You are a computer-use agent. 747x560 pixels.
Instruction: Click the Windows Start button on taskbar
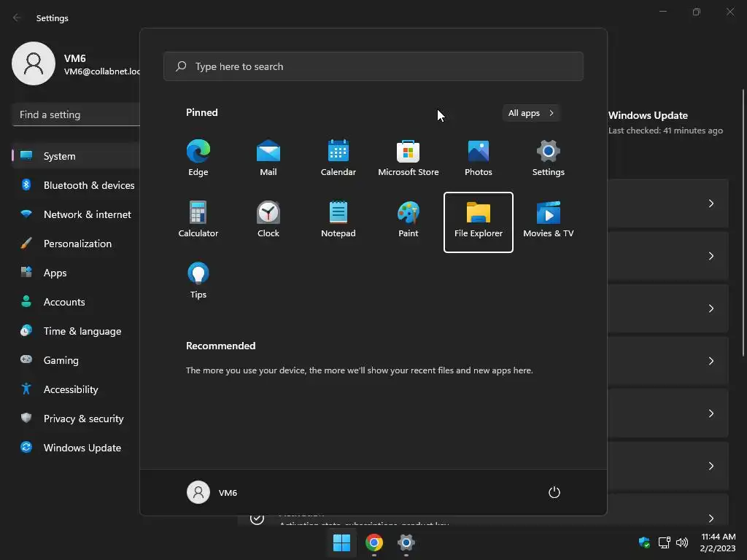tap(341, 542)
